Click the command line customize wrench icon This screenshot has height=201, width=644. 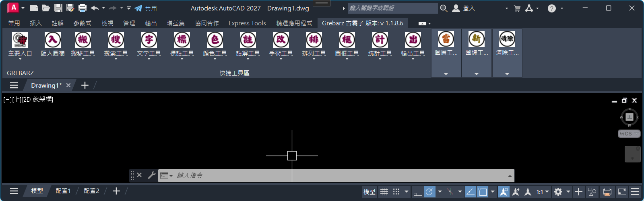(x=152, y=175)
